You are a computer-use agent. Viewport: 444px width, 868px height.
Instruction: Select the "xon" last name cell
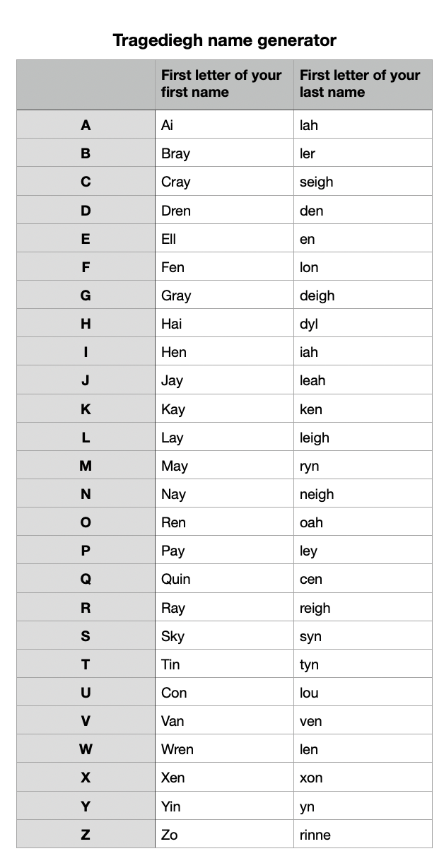[x=311, y=778]
